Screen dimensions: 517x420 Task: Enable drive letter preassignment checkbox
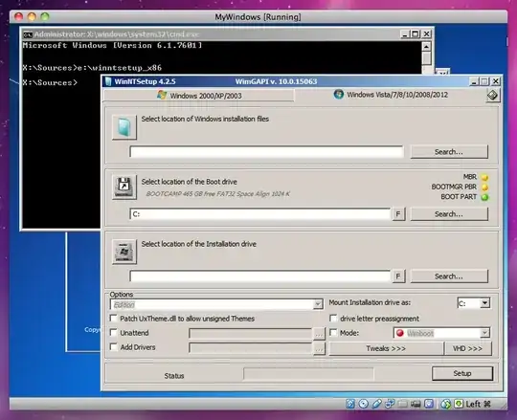tap(333, 319)
